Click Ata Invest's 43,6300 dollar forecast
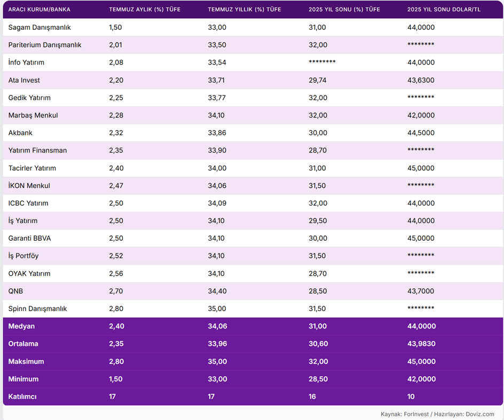The image size is (504, 420). click(x=421, y=80)
